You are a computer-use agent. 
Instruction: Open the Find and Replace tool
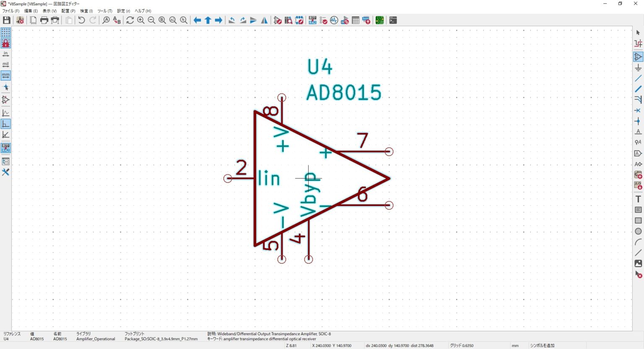[x=117, y=20]
